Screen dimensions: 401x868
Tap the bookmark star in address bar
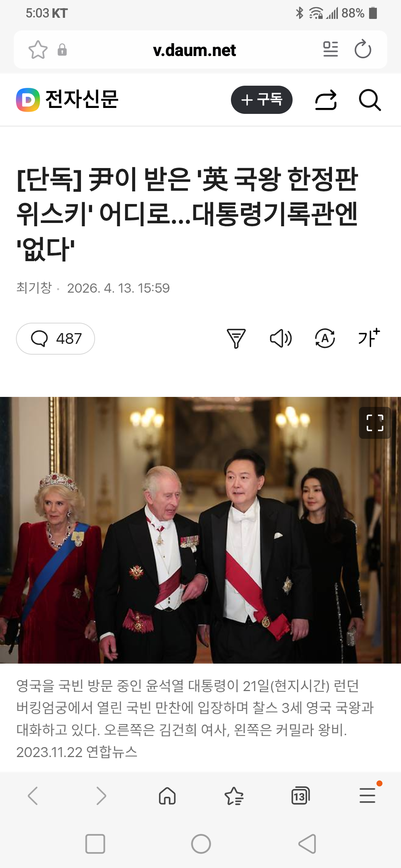[x=38, y=50]
